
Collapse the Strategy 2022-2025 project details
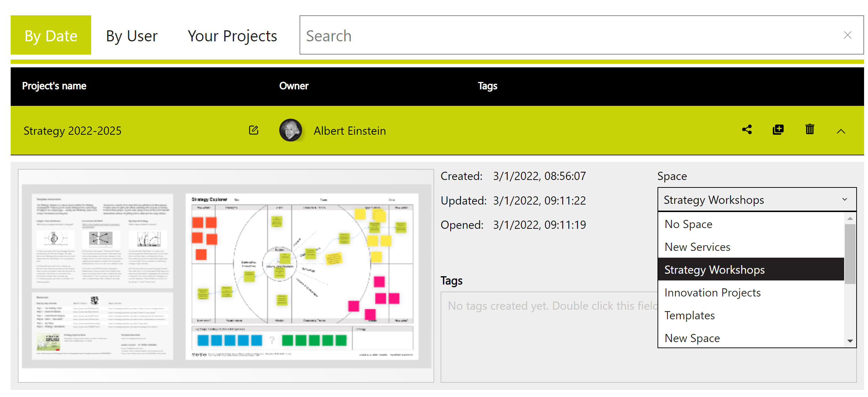[x=841, y=131]
